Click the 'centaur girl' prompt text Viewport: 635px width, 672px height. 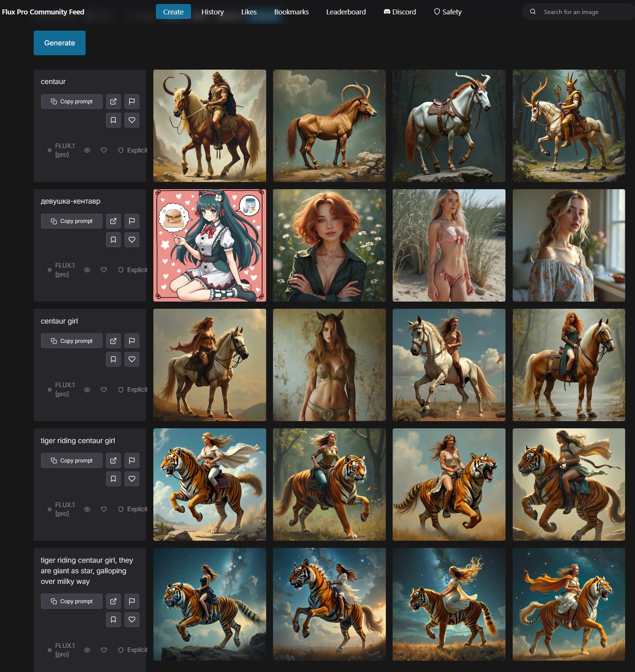coord(59,321)
